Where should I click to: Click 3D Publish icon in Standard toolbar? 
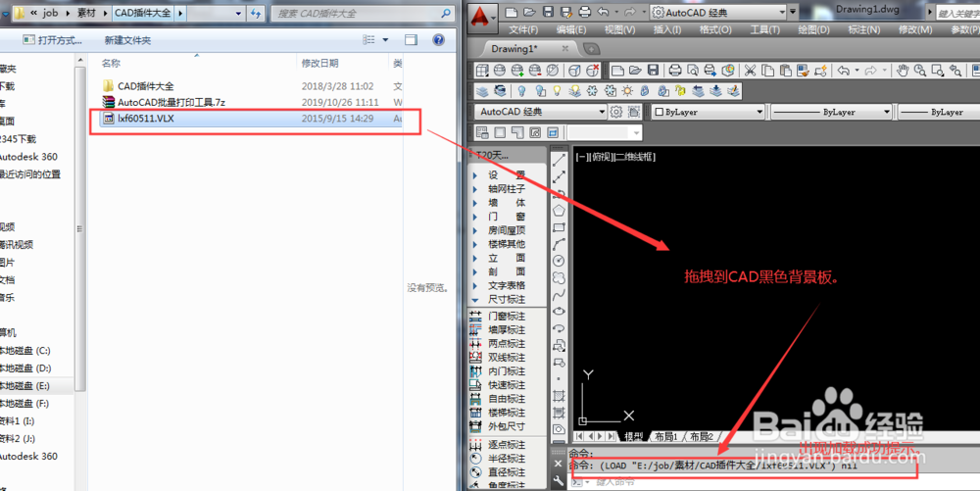pos(727,71)
